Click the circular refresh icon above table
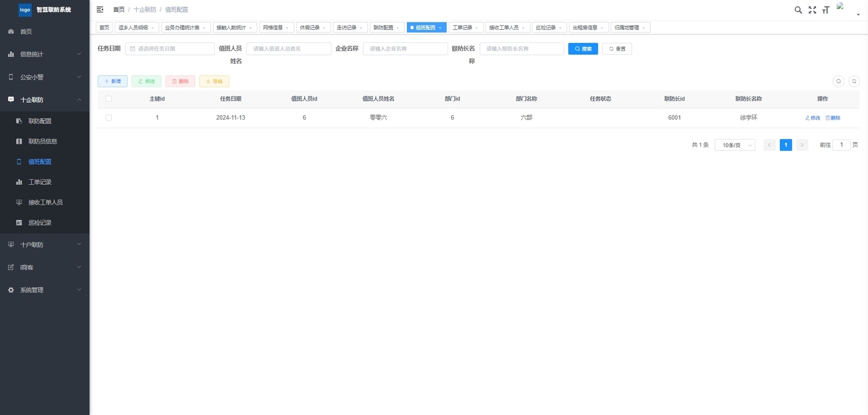Viewport: 868px width, 415px height. click(x=854, y=81)
